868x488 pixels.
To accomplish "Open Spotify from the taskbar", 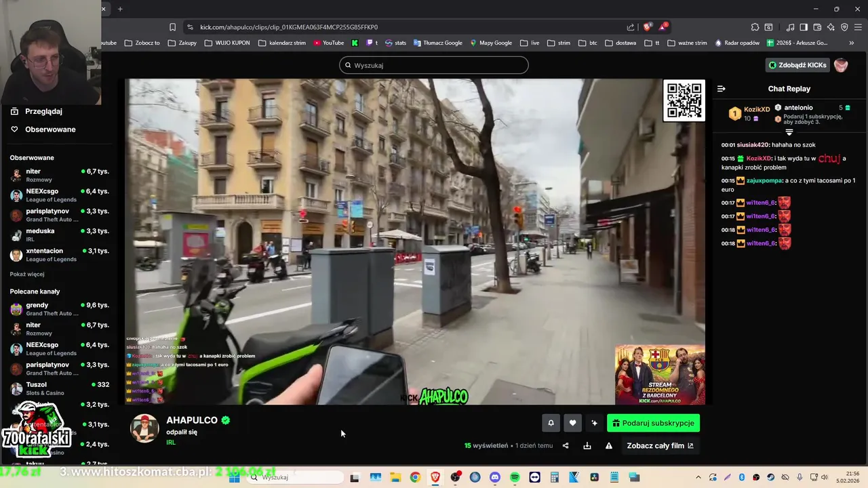I will [515, 477].
